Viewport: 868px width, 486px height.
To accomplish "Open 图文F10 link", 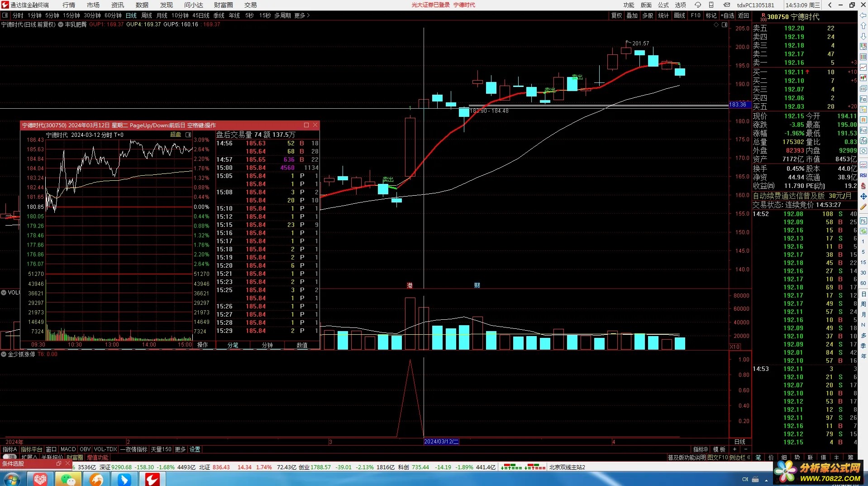I will tap(718, 457).
